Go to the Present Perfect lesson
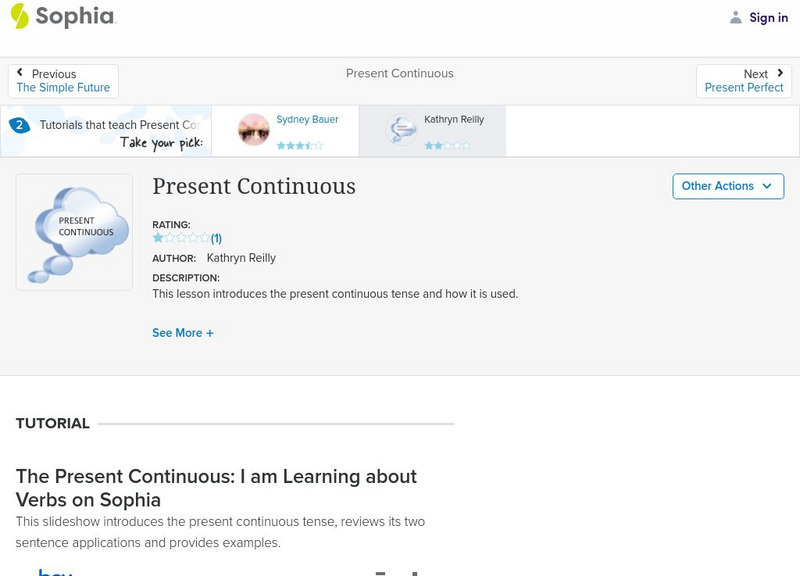Image resolution: width=800 pixels, height=576 pixels. click(x=744, y=88)
